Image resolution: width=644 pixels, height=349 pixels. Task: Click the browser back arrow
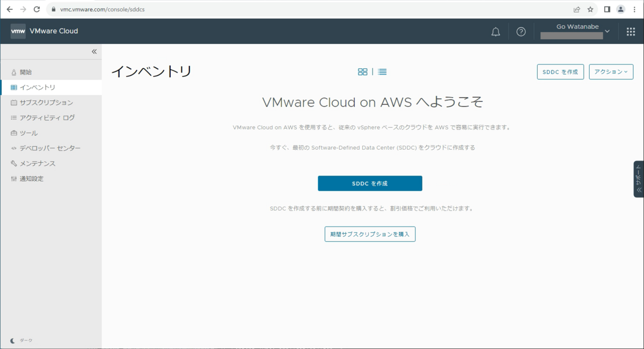[10, 9]
